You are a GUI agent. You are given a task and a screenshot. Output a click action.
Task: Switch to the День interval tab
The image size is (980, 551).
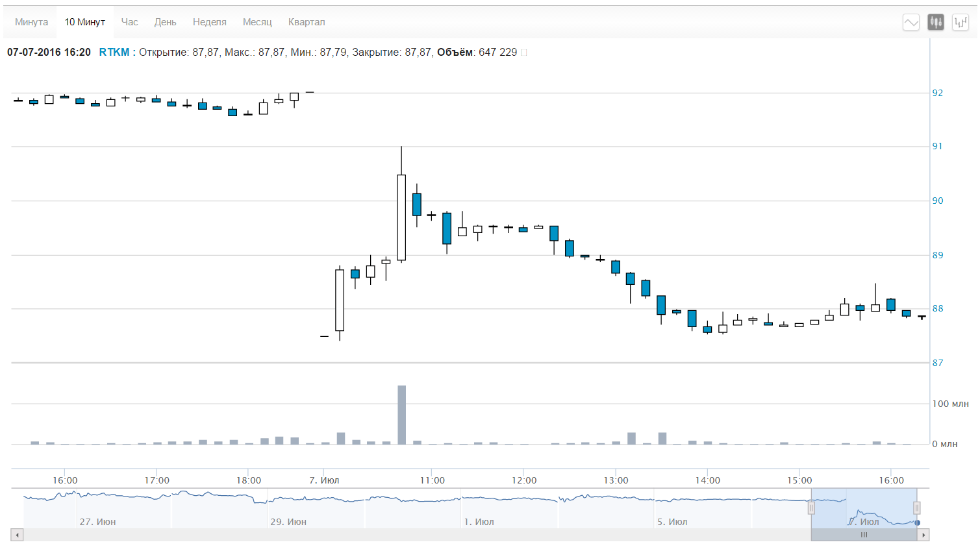[165, 22]
